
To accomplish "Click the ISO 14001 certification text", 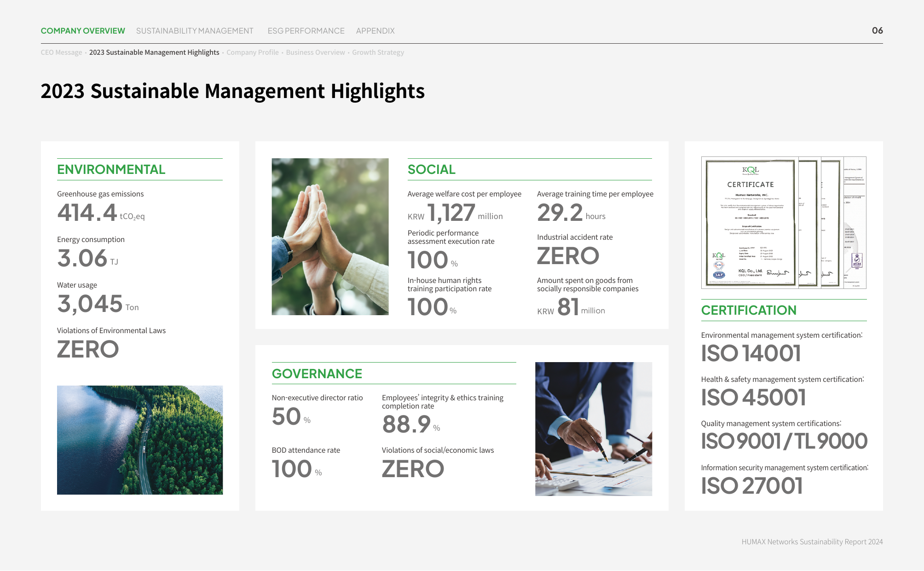I will (x=751, y=353).
